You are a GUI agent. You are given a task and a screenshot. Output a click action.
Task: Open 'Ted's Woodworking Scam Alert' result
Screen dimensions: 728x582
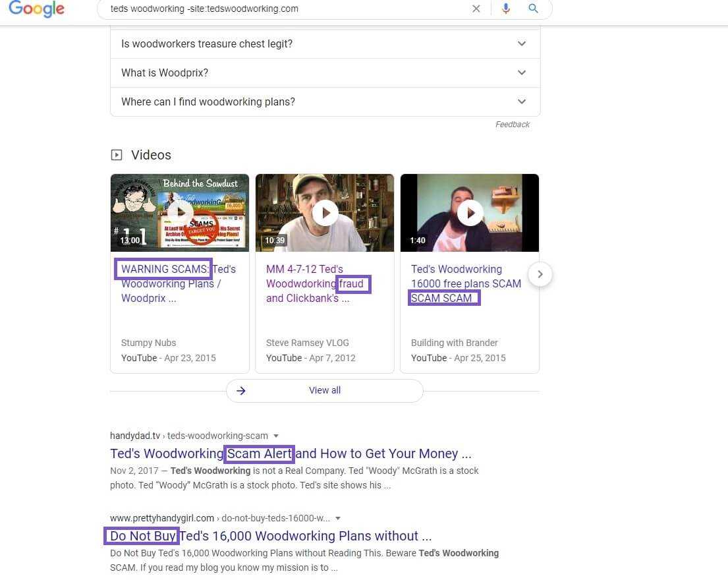pos(291,453)
